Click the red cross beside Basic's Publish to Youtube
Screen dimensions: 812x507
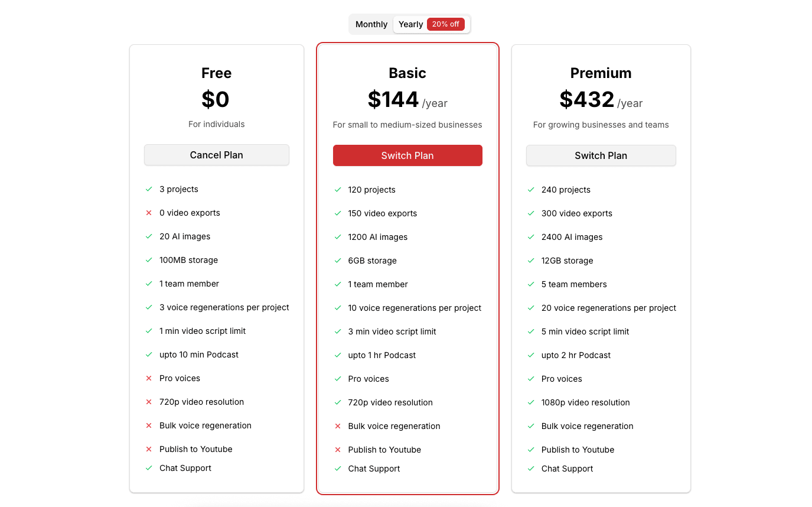(338, 450)
